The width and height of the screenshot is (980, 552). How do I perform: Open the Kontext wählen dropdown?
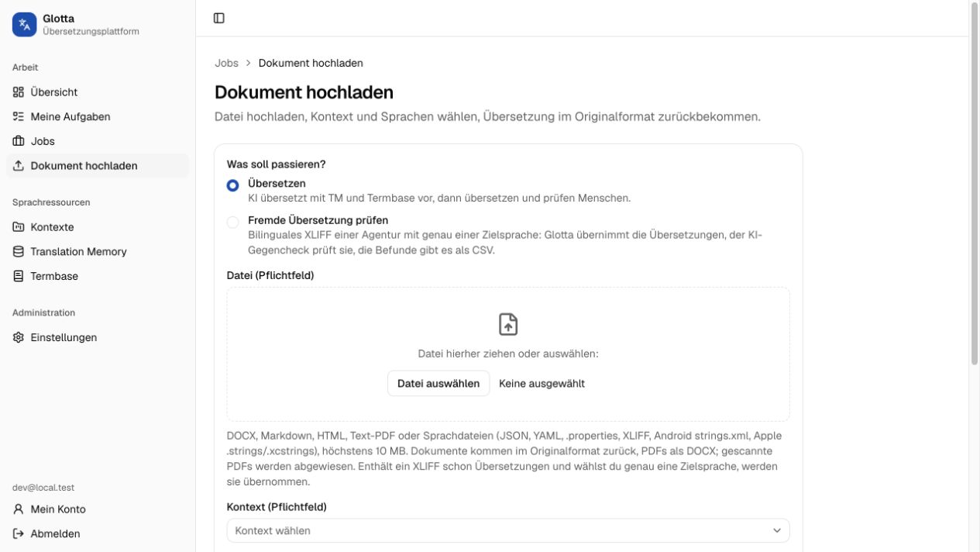click(508, 530)
